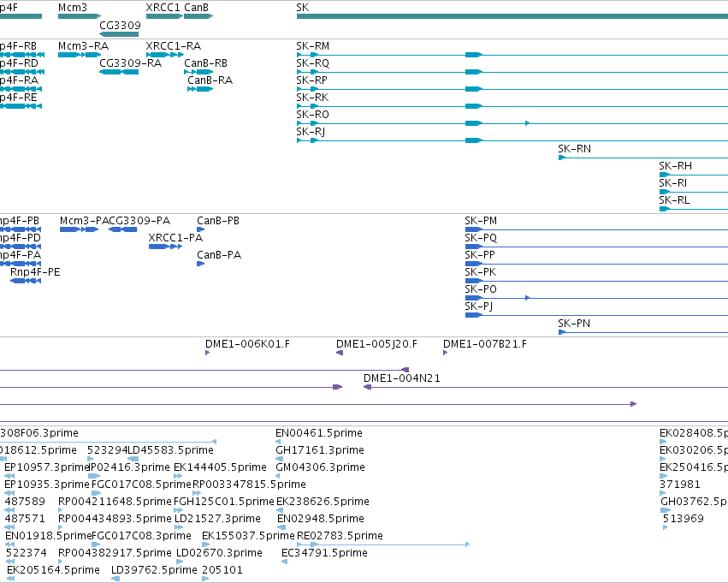Screen dimensions: 728x583
Task: Select the CanB-PB protein
Action: tap(218, 221)
